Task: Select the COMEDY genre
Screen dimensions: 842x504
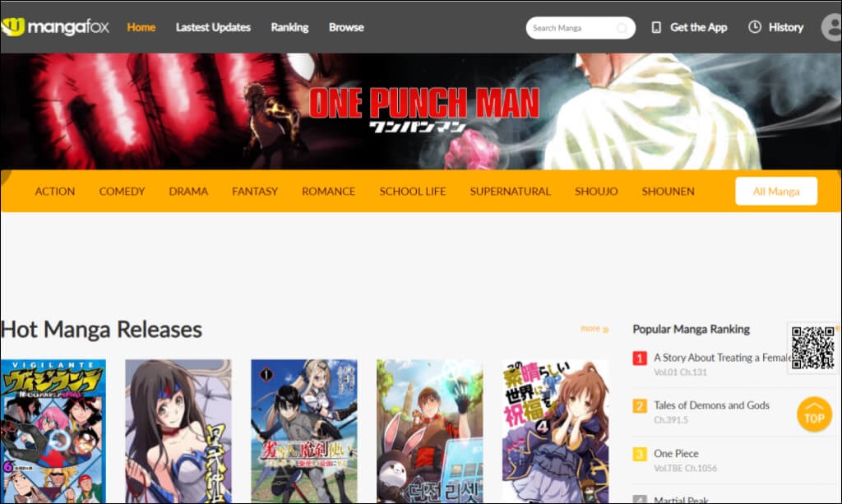Action: coord(122,192)
